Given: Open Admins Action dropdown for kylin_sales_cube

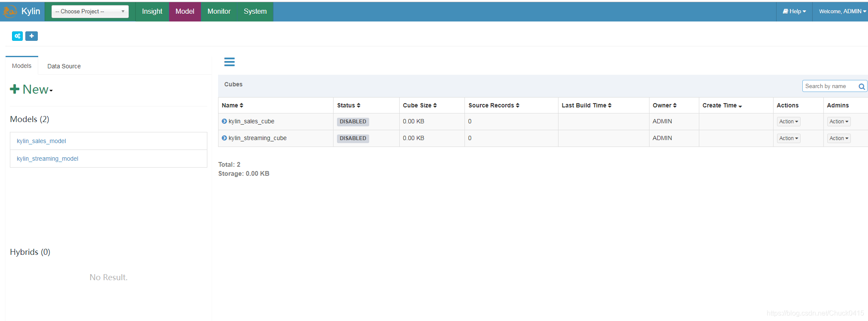Looking at the screenshot, I should click(839, 122).
